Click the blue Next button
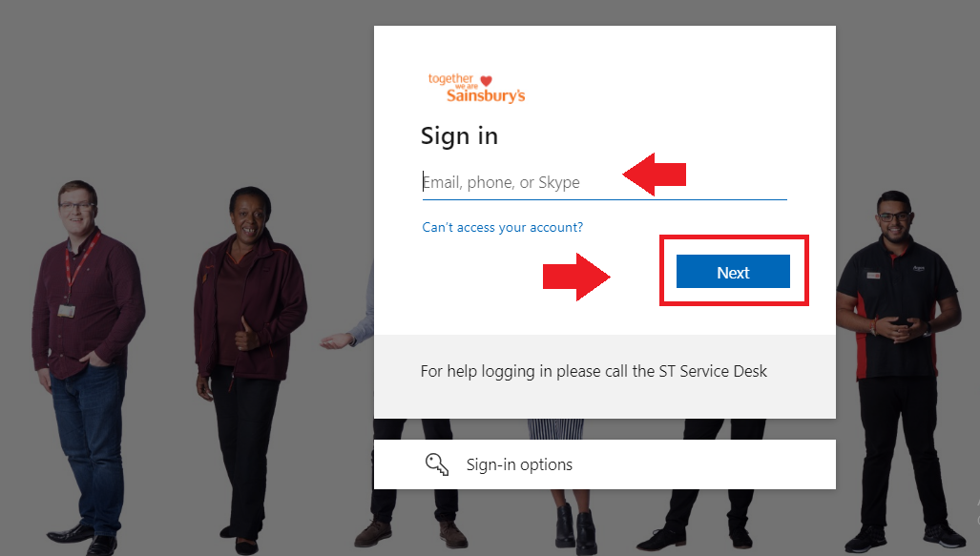980x556 pixels. [733, 272]
